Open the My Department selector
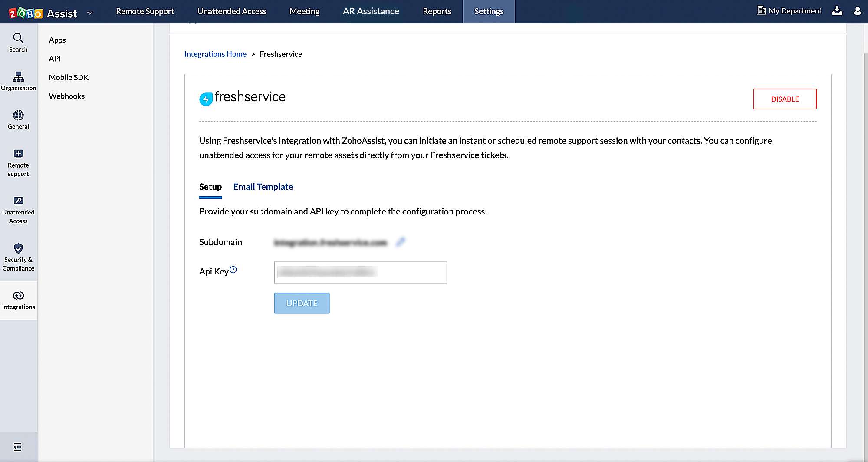Image resolution: width=868 pixels, height=462 pixels. pos(789,11)
